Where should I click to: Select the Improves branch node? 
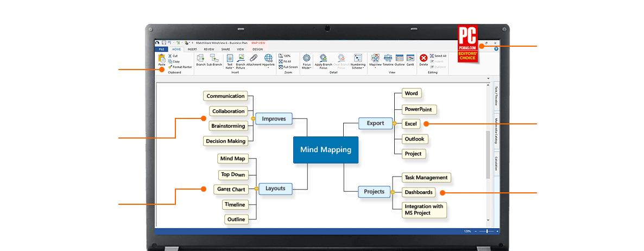(274, 119)
